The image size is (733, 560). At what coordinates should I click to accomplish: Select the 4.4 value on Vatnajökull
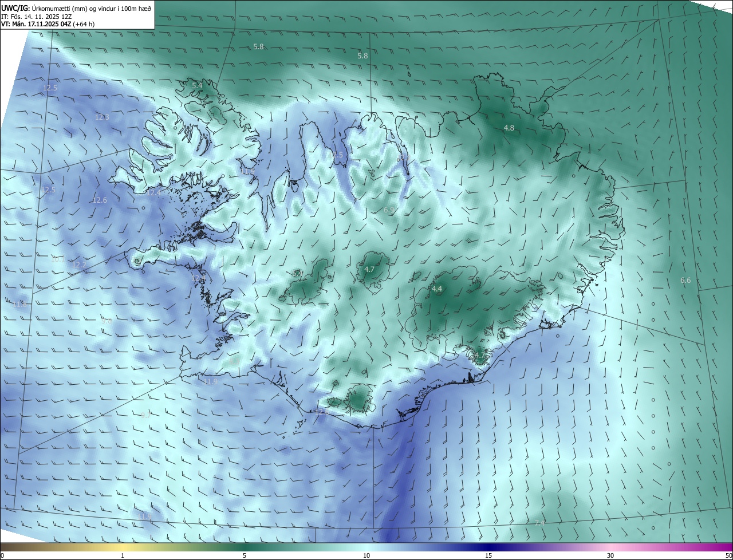click(x=437, y=289)
